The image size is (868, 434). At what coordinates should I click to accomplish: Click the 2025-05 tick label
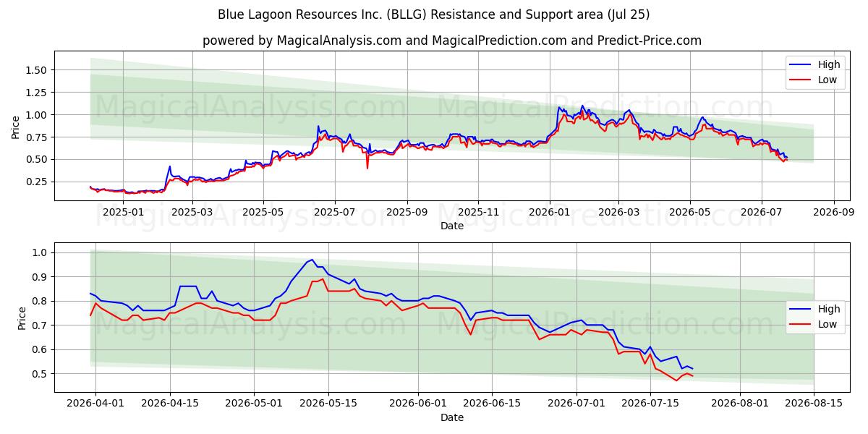263,212
